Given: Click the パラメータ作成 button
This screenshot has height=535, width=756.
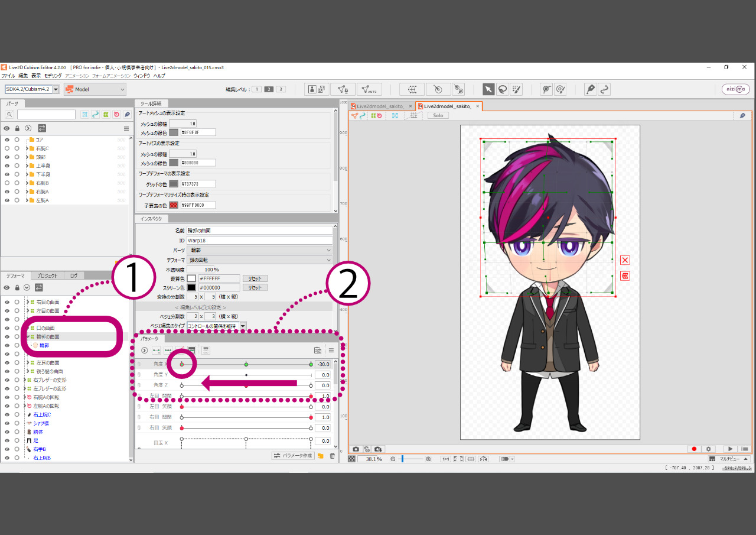Looking at the screenshot, I should click(292, 456).
